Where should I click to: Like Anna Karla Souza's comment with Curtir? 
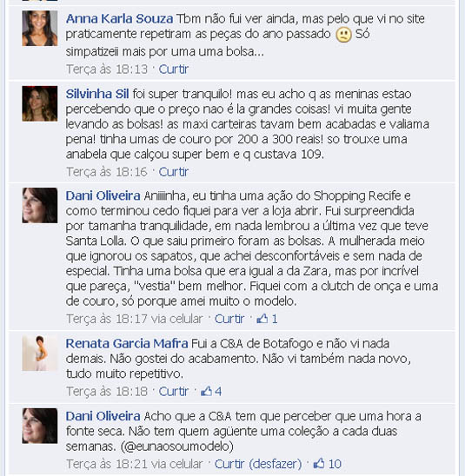(174, 69)
